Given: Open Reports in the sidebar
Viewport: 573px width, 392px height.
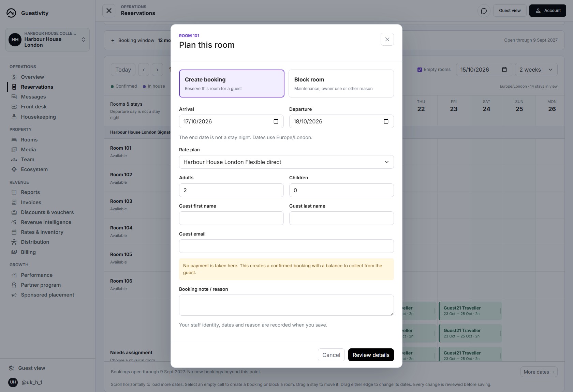Looking at the screenshot, I should (30, 192).
